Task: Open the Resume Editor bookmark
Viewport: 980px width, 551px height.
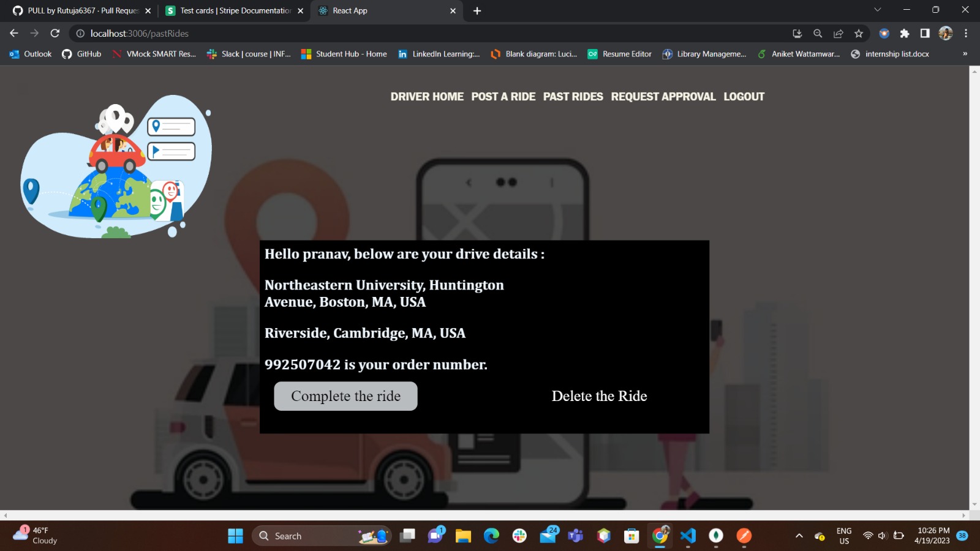Action: pyautogui.click(x=619, y=54)
